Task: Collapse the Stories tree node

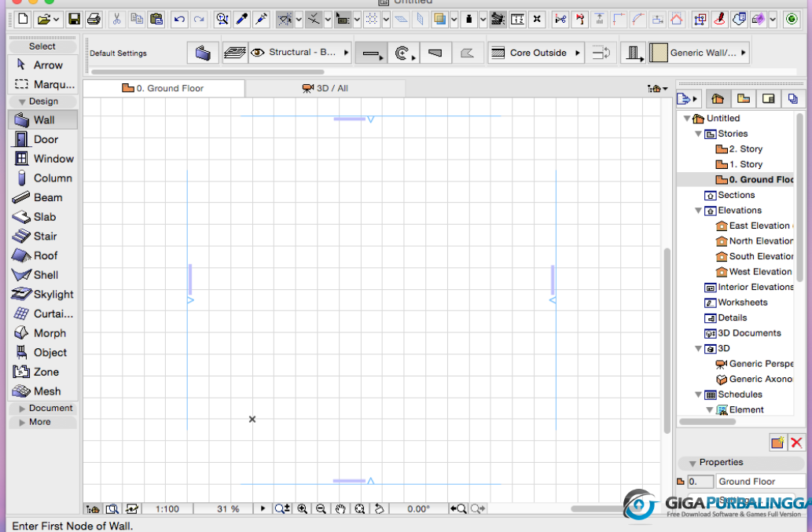Action: [698, 134]
